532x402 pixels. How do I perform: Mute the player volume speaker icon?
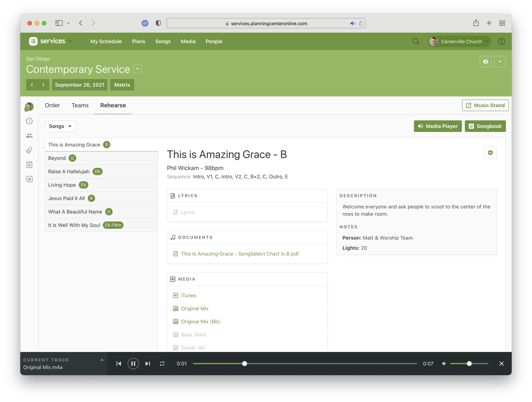[444, 363]
